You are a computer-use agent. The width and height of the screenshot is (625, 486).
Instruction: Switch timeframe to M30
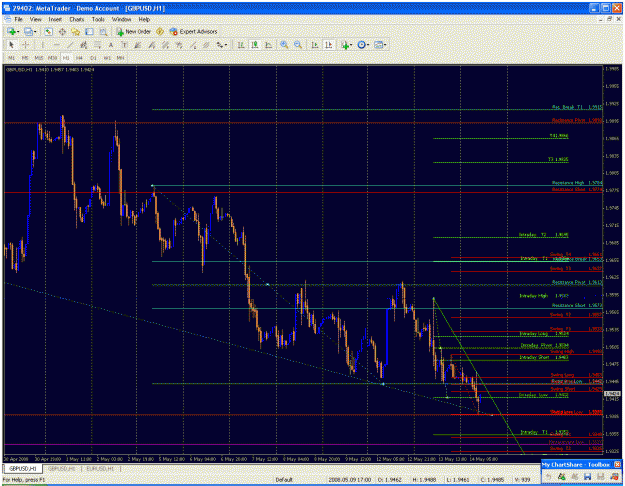click(x=52, y=58)
